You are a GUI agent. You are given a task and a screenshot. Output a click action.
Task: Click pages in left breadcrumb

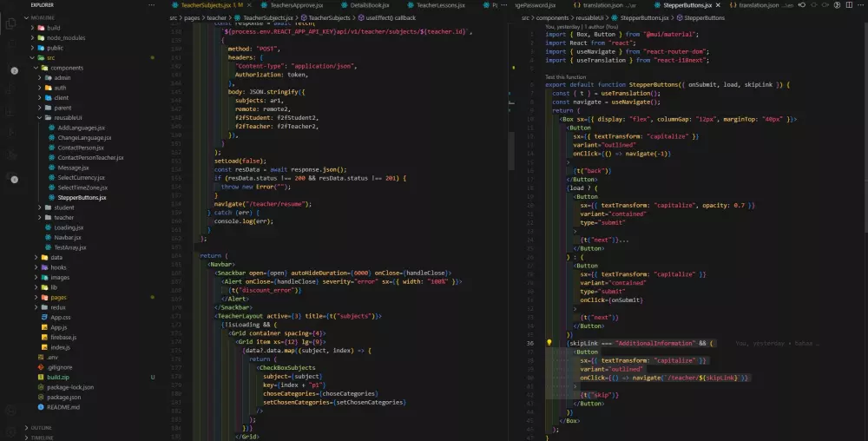click(x=192, y=17)
